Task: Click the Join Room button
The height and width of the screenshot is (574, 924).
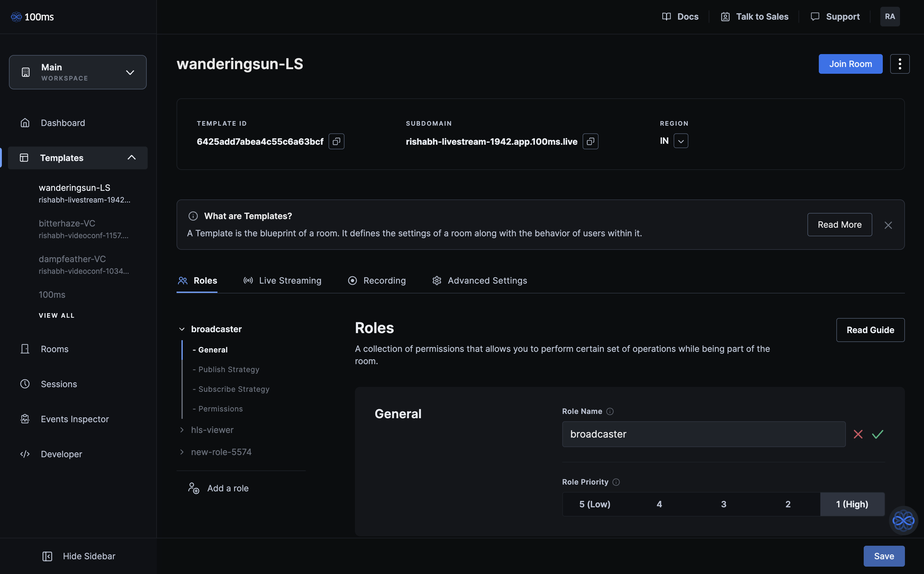Action: point(850,64)
